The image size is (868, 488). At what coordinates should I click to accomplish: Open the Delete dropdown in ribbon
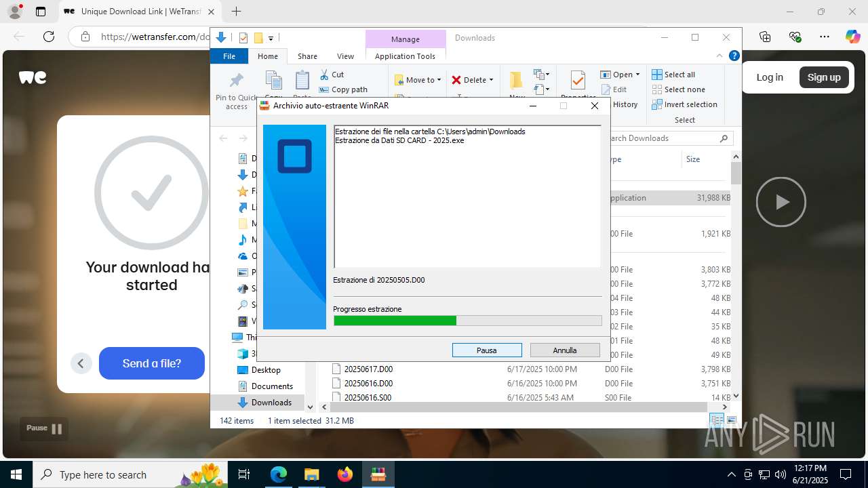coord(473,80)
